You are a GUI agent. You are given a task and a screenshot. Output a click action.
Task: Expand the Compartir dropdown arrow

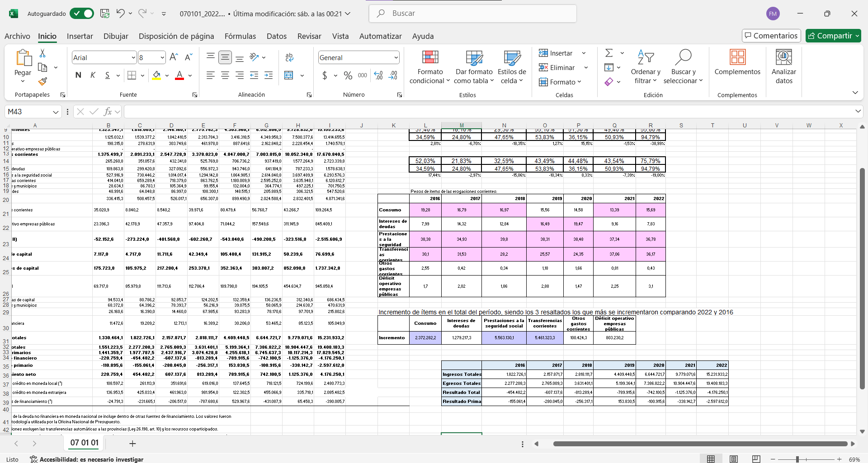coord(857,36)
